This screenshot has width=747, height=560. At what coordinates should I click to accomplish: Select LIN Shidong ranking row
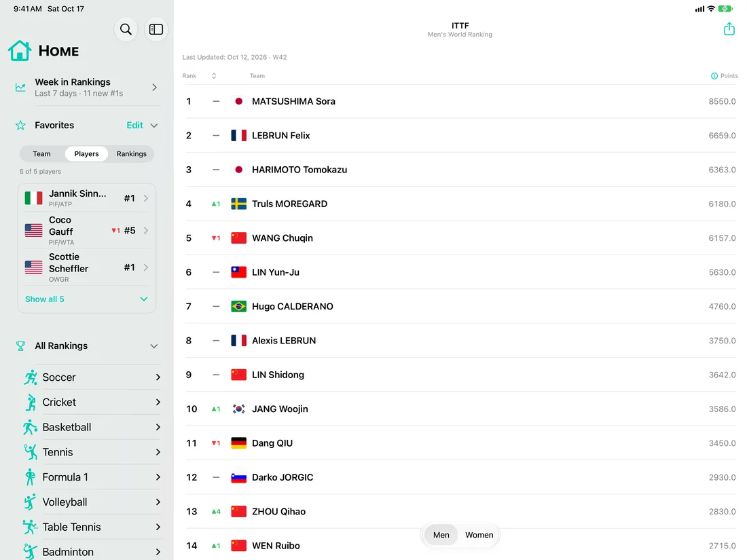point(460,375)
